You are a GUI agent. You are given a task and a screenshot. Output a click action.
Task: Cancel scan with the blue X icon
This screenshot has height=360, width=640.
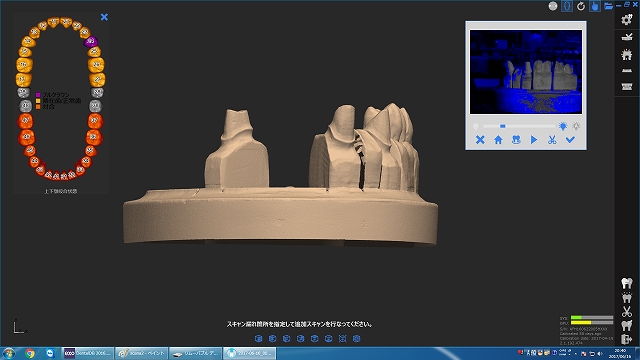pyautogui.click(x=480, y=140)
